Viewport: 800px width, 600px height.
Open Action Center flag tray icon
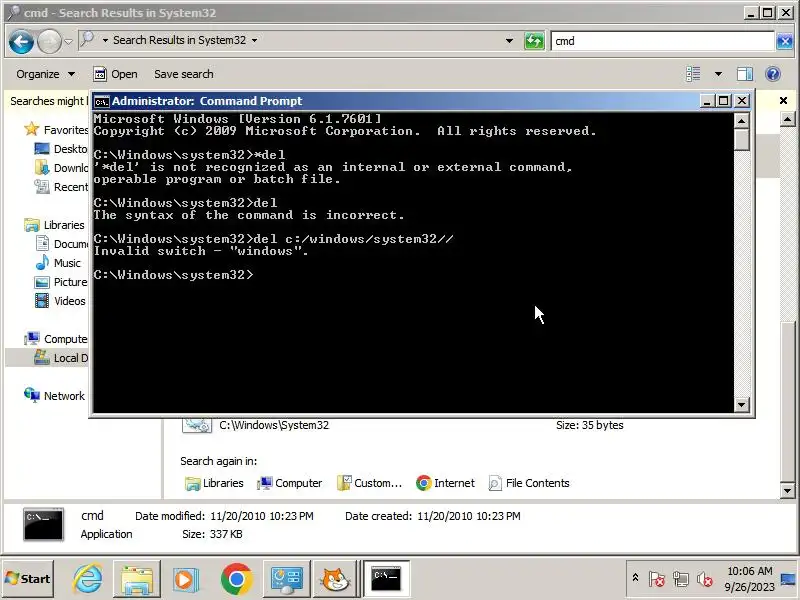[x=657, y=579]
